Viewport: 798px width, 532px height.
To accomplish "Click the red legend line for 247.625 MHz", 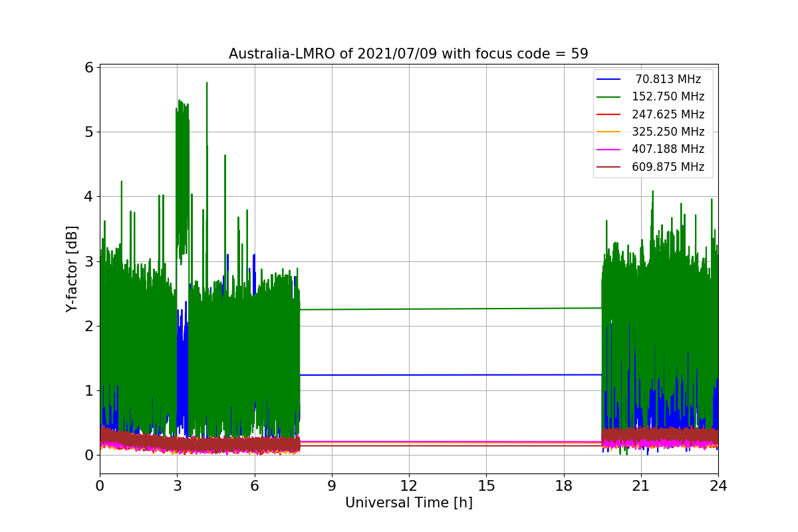I will (609, 115).
